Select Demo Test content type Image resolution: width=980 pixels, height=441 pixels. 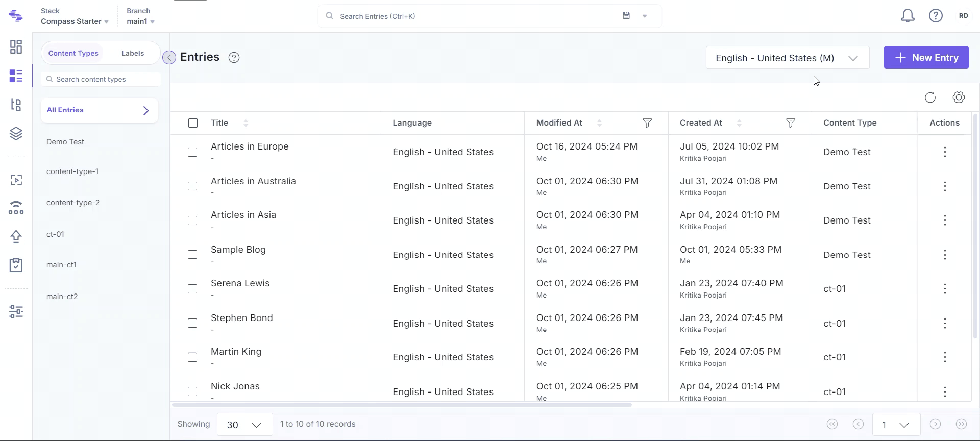[65, 142]
